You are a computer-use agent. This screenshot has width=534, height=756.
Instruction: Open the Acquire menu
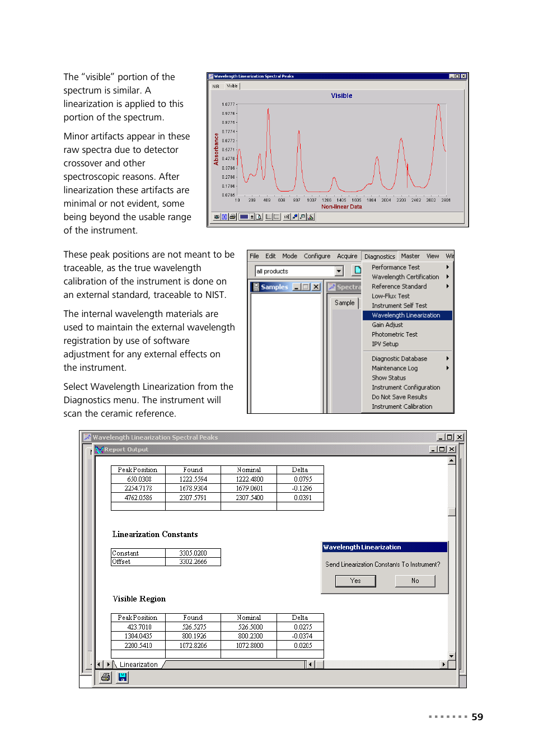(x=347, y=256)
